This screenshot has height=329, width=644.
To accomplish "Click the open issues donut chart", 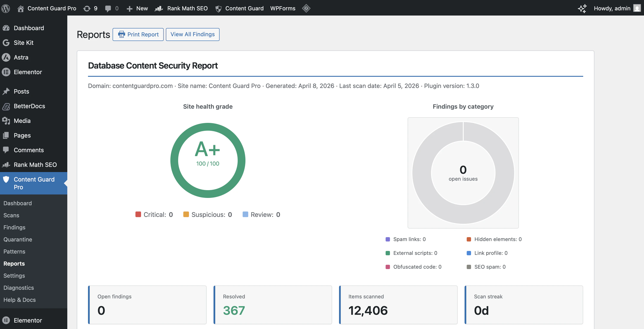I will pos(463,173).
